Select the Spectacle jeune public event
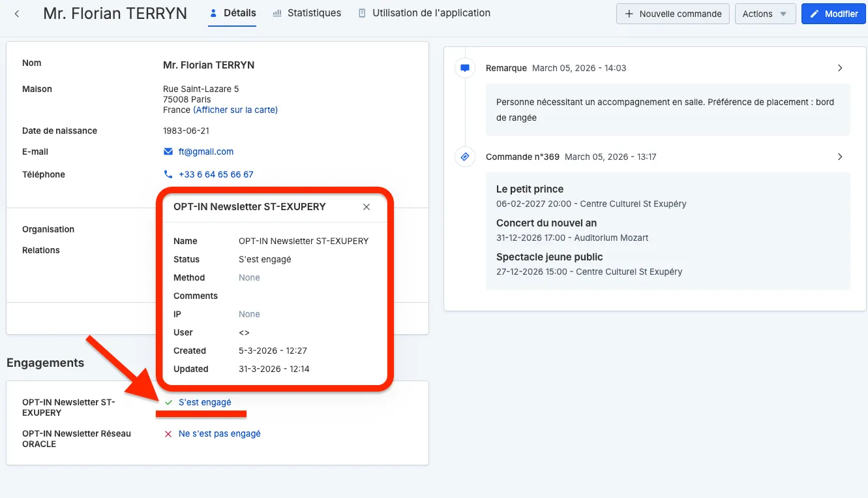The width and height of the screenshot is (868, 498). [550, 257]
